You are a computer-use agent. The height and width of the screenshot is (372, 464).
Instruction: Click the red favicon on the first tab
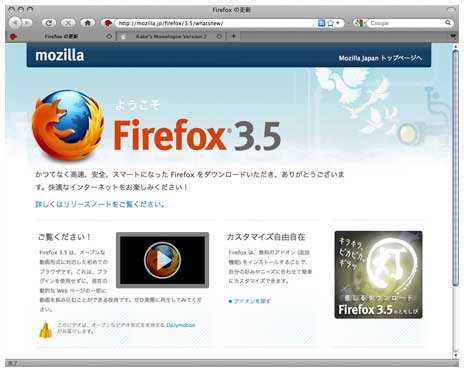(13, 36)
